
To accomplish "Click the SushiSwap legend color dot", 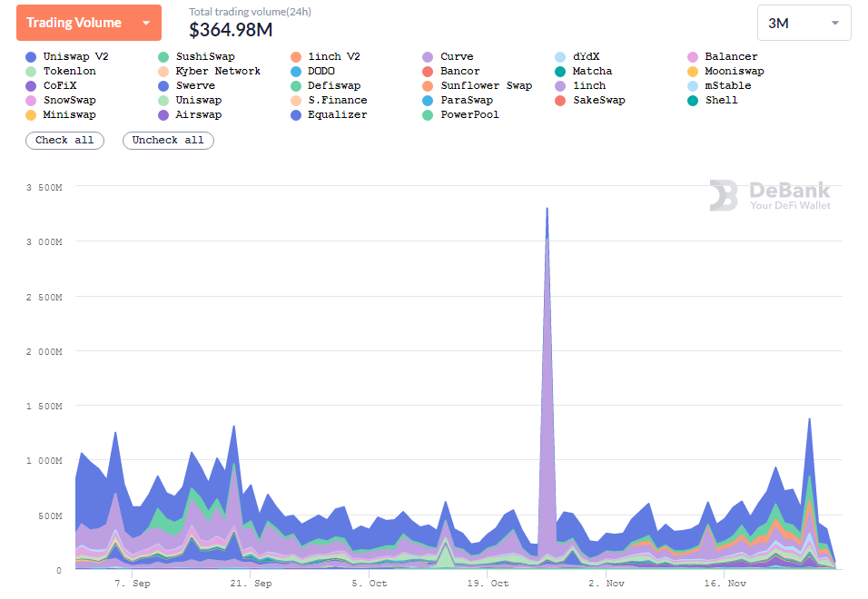I will [x=163, y=57].
